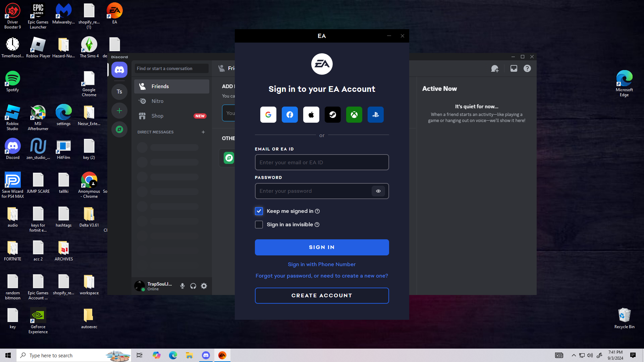Sign in with Google icon

tap(268, 115)
